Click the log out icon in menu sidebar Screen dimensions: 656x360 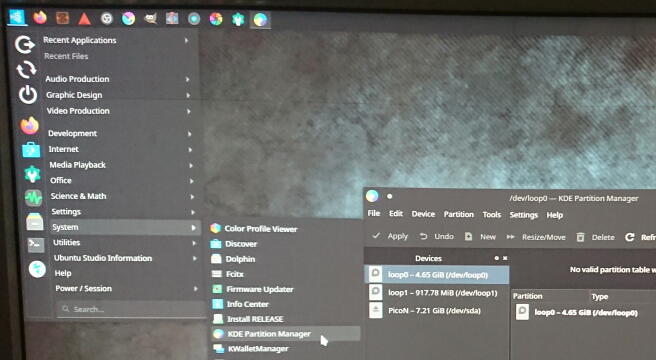coord(25,44)
